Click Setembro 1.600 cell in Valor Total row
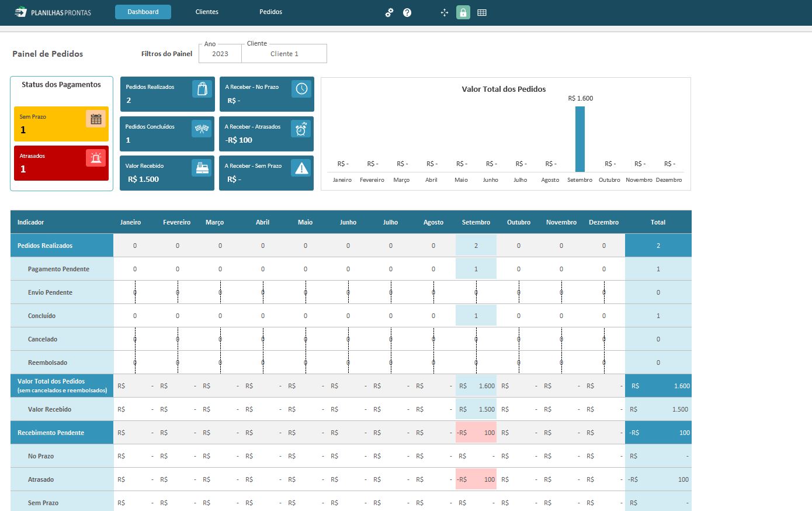The image size is (812, 511). [x=476, y=386]
